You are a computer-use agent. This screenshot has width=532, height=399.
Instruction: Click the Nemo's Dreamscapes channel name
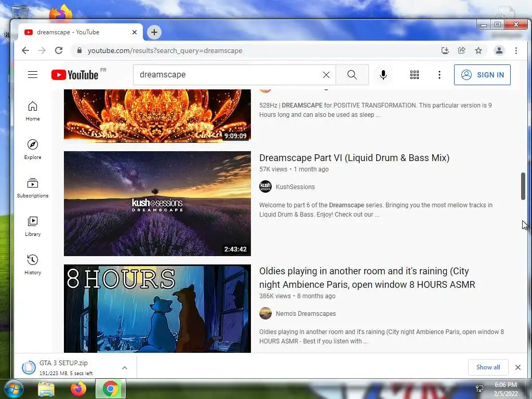click(305, 314)
